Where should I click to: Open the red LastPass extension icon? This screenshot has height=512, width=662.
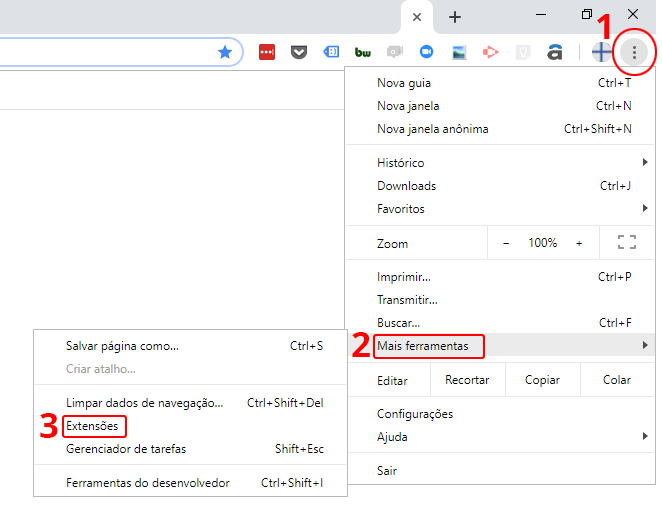(x=267, y=52)
